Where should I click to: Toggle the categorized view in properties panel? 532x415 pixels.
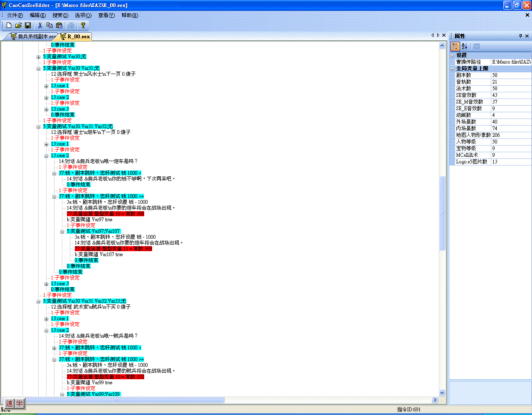455,46
